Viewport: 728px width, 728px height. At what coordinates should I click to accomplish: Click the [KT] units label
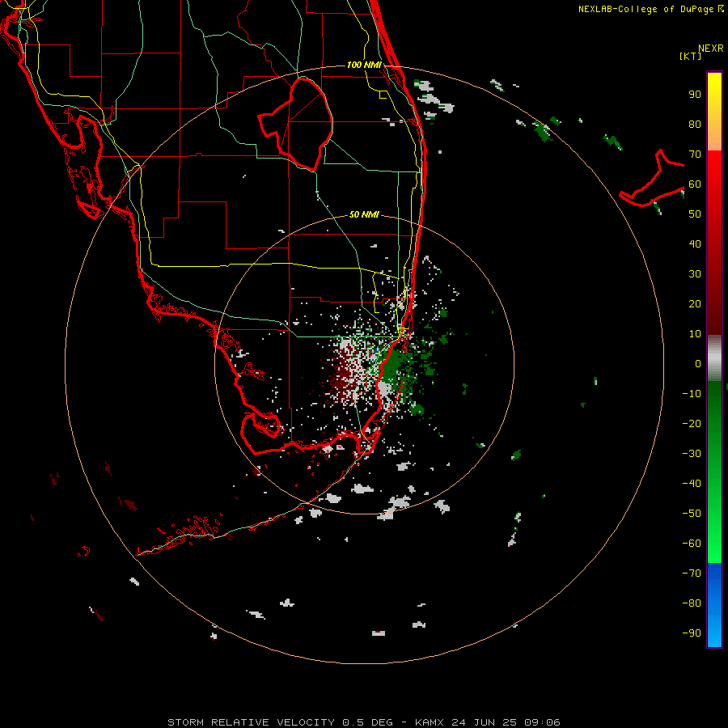(x=690, y=56)
